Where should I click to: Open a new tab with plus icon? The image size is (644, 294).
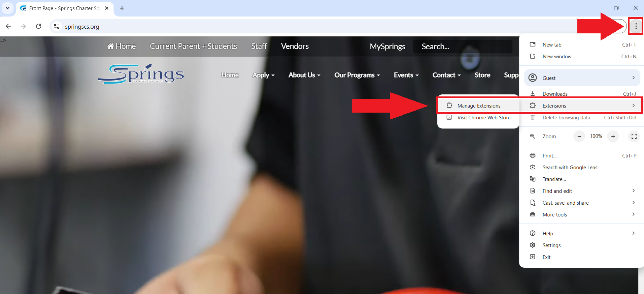122,8
